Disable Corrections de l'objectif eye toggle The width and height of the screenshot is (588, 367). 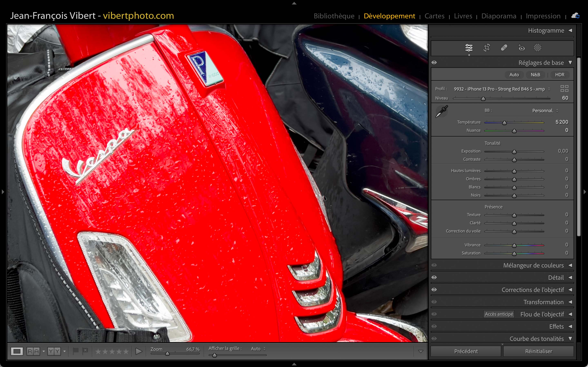point(434,290)
